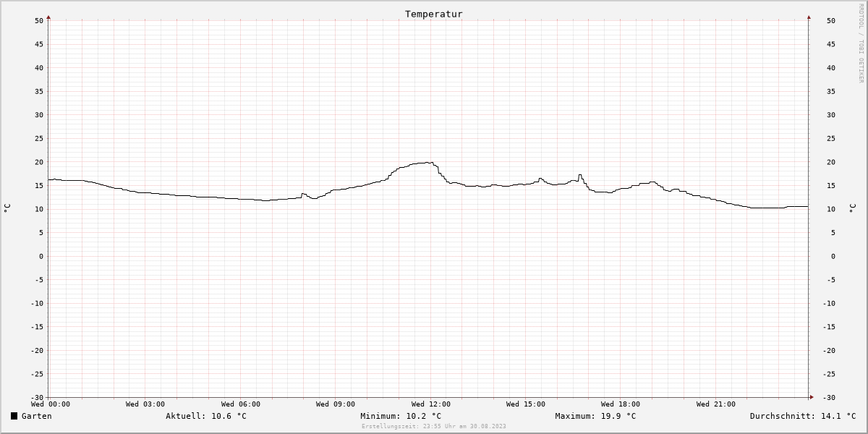Click the "10" label on the right axis
This screenshot has width=868, height=434.
point(831,209)
